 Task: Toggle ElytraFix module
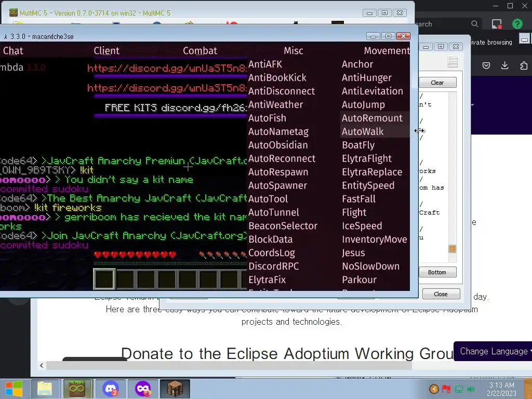coord(267,280)
